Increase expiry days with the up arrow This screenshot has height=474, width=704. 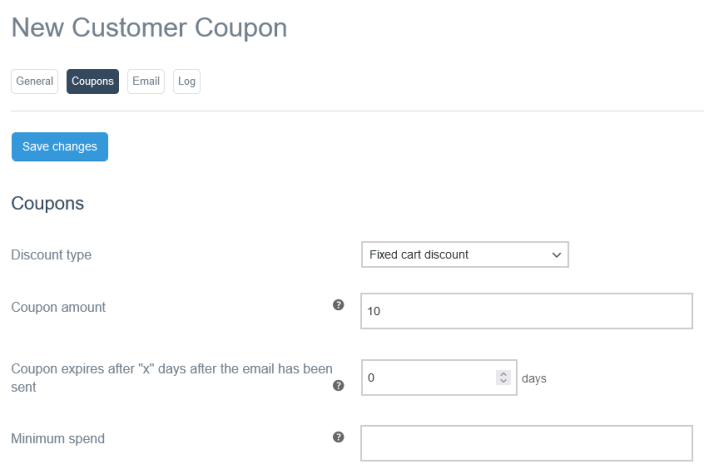pyautogui.click(x=503, y=375)
